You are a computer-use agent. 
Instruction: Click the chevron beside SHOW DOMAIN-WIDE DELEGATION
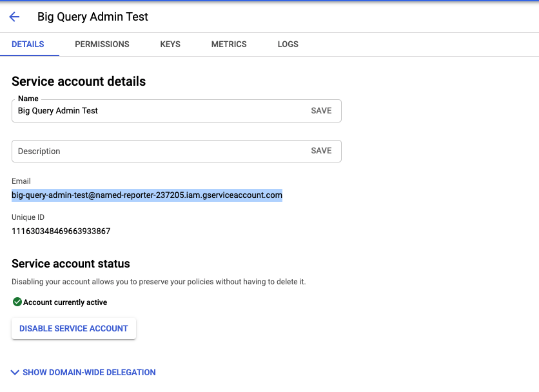tap(14, 372)
